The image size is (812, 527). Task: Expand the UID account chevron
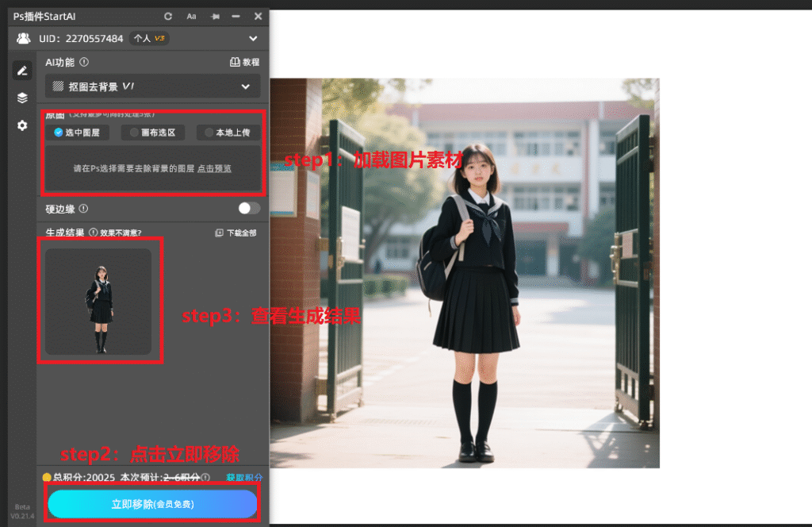[253, 38]
